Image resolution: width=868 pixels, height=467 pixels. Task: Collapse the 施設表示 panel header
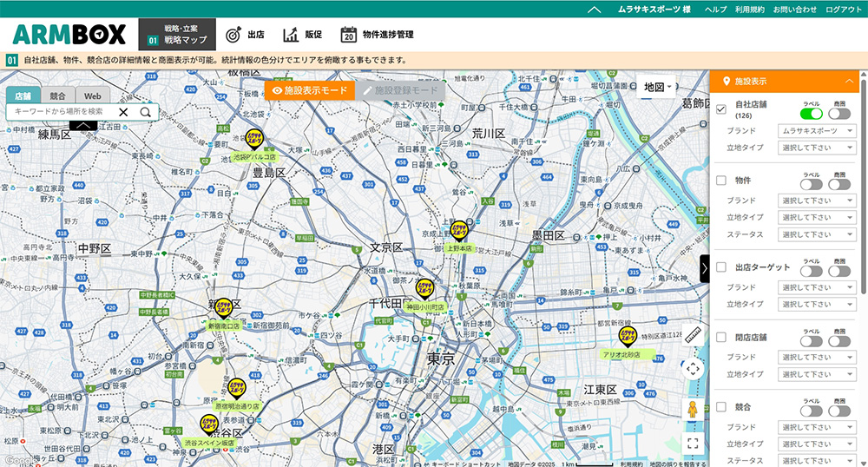coord(849,81)
